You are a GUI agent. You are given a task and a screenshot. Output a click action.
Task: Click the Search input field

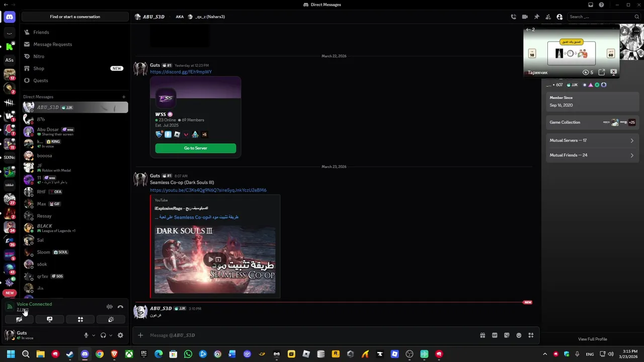[x=604, y=17]
